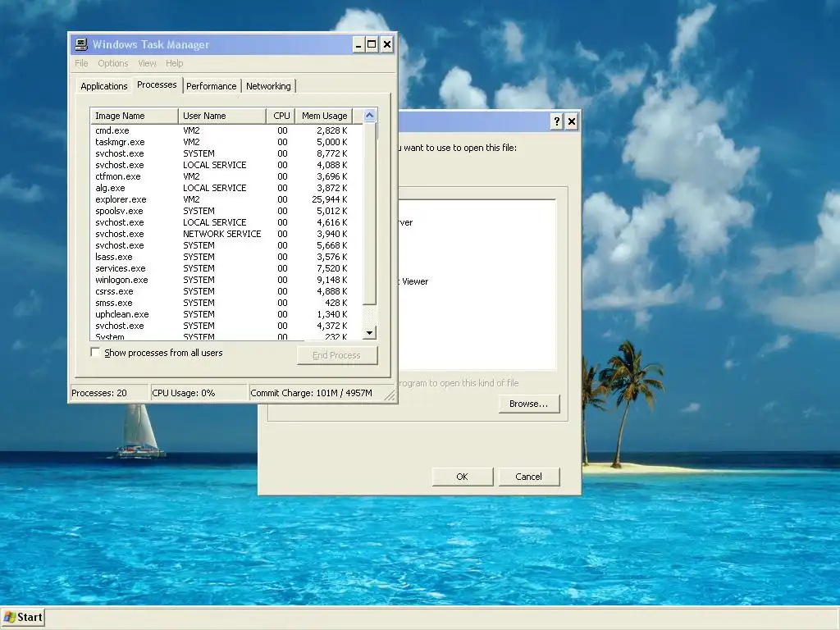Minimize the Task Manager window
840x630 pixels.
[358, 44]
